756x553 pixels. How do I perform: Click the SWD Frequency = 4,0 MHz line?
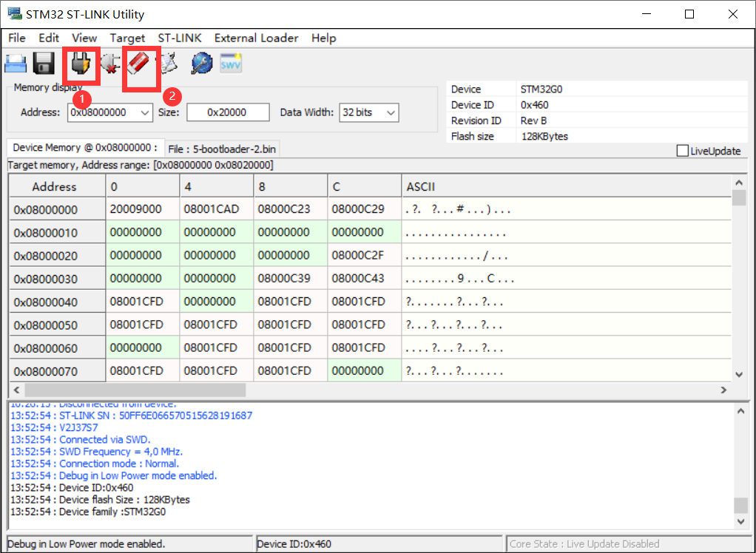96,452
